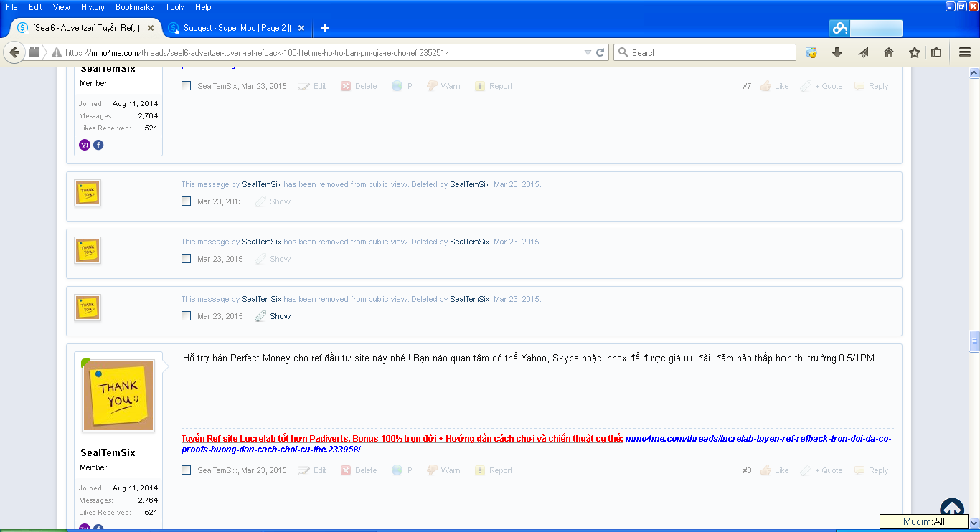Open the bookmarks list icon beside the star

[936, 52]
